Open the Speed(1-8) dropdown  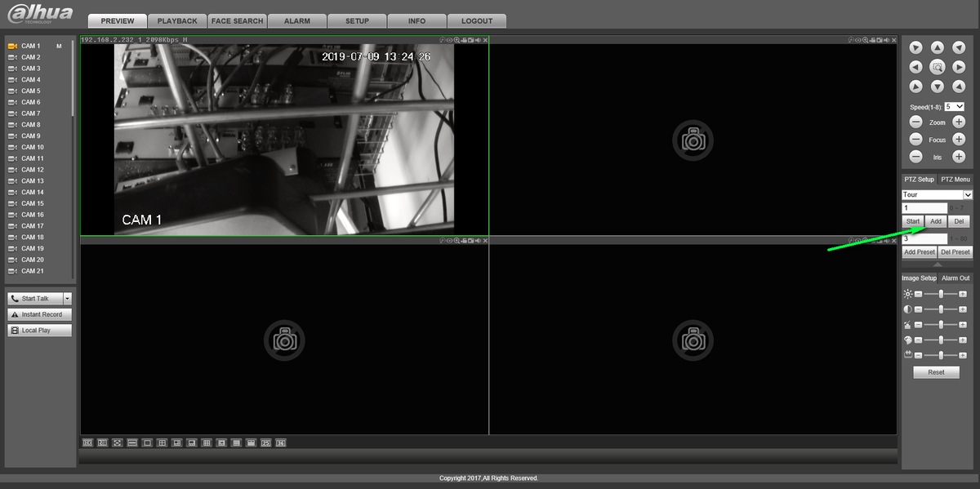(954, 107)
